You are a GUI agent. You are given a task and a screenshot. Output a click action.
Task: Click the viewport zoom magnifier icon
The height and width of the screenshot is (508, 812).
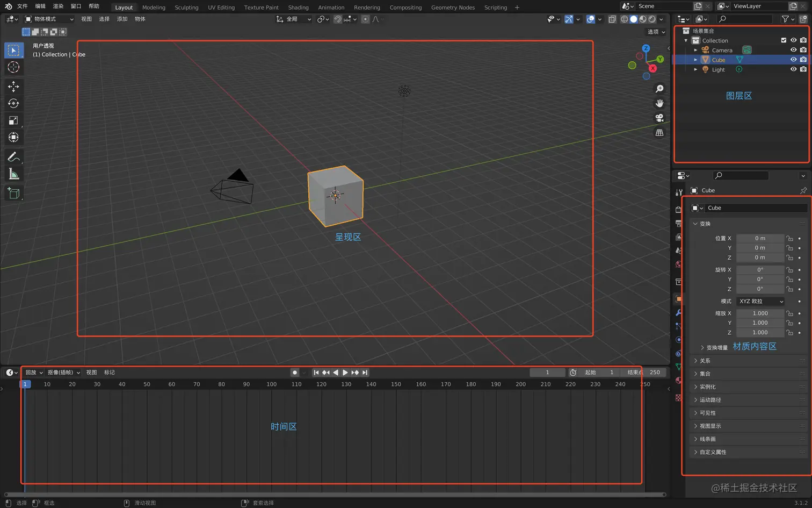coord(659,89)
